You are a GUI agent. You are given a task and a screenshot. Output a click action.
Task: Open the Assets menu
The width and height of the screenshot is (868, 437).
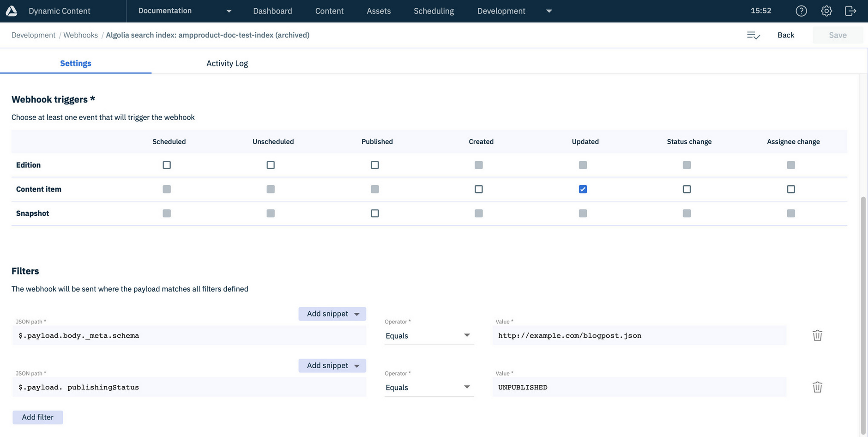379,11
